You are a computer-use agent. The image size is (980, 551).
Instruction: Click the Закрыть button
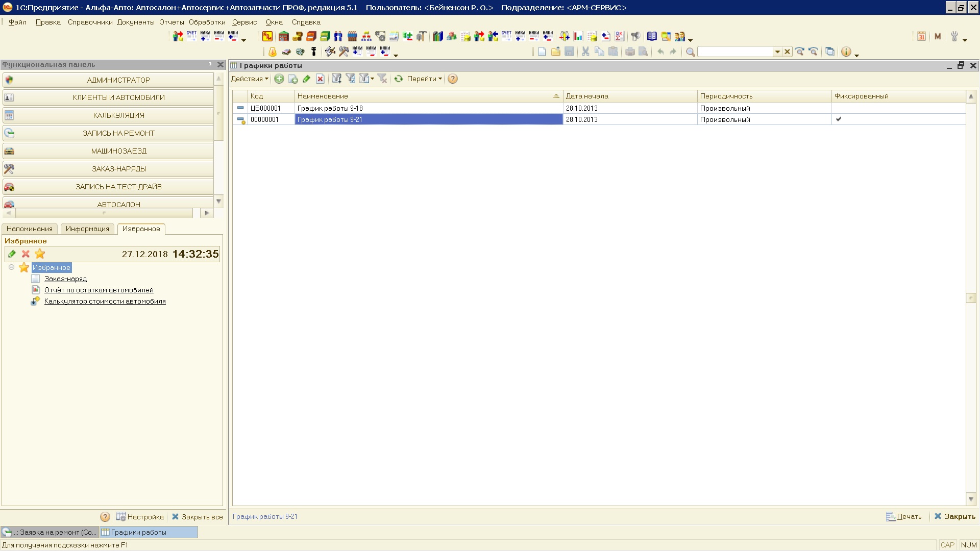(x=954, y=516)
